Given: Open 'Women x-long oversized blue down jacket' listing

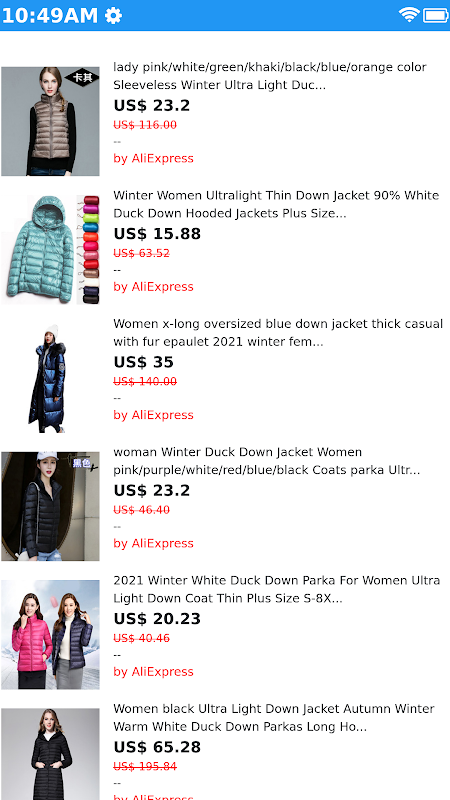Looking at the screenshot, I should tap(278, 333).
